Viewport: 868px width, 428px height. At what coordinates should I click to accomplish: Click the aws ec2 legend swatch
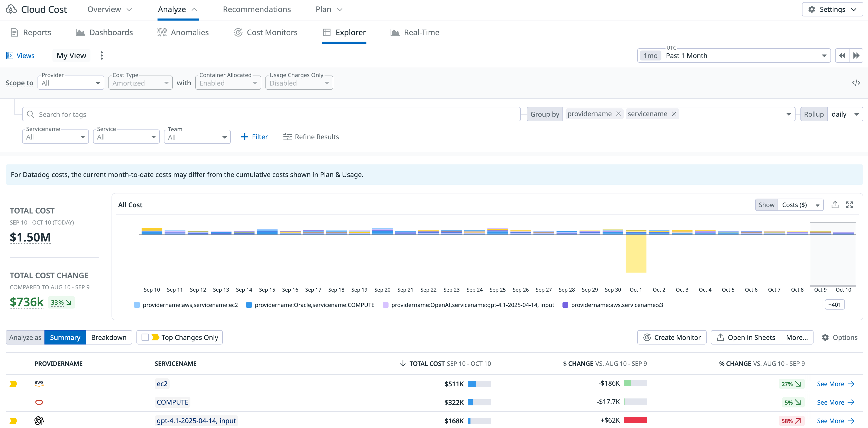[x=137, y=305]
